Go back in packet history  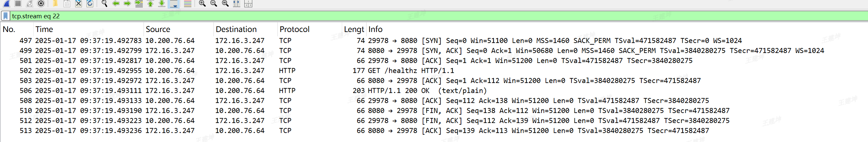pos(116,3)
